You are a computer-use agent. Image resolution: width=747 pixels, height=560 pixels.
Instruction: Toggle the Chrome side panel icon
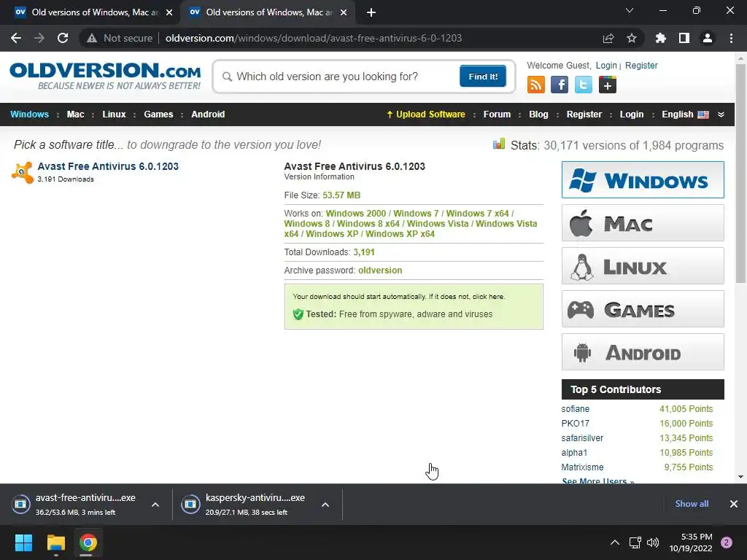point(684,38)
